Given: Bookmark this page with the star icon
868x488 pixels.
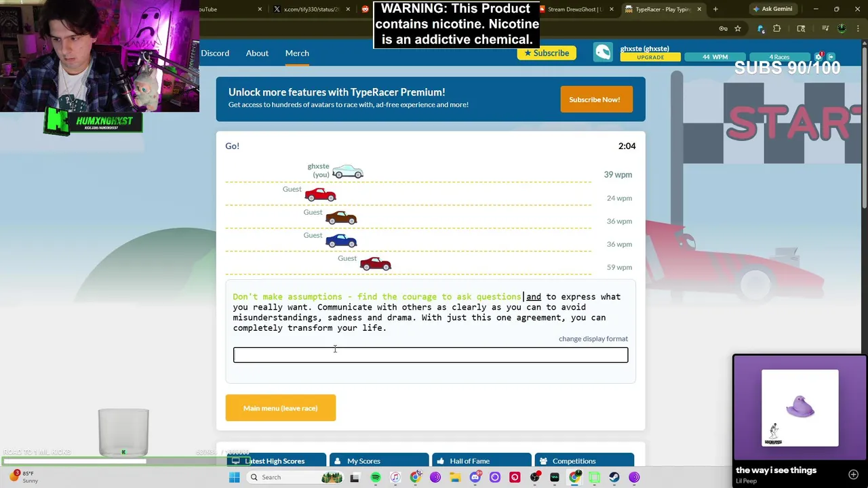Looking at the screenshot, I should tap(738, 28).
